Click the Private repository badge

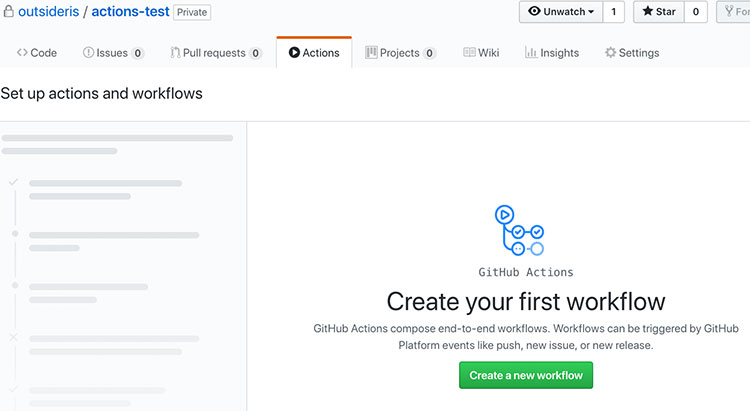pyautogui.click(x=192, y=12)
